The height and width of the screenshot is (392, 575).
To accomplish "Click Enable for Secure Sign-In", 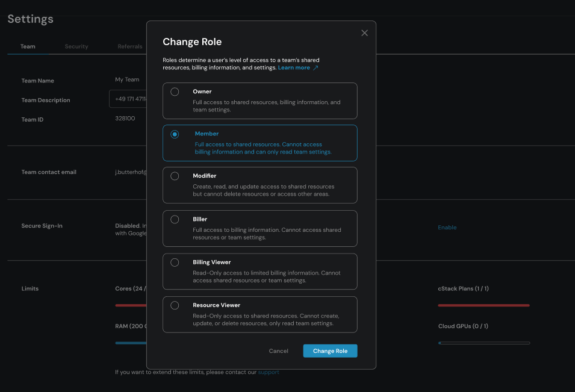I will [447, 228].
